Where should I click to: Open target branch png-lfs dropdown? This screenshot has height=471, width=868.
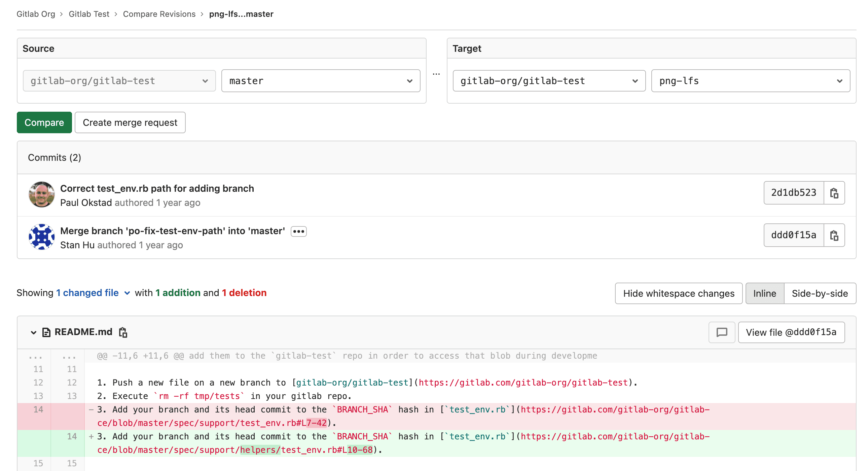[x=750, y=81]
